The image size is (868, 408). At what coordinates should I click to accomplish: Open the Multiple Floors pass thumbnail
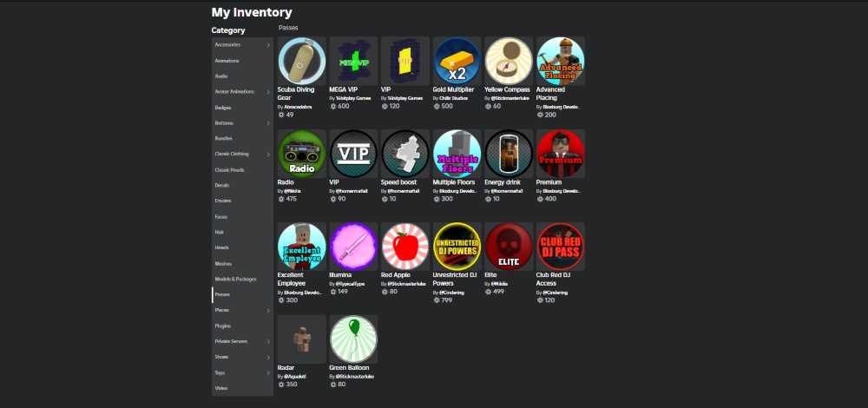pyautogui.click(x=457, y=154)
